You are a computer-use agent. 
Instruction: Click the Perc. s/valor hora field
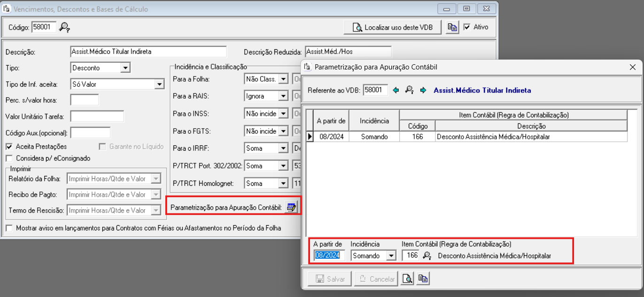[x=85, y=99]
